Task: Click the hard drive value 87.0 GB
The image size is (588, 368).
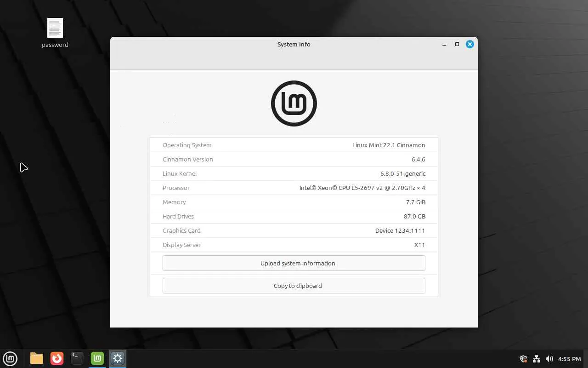Action: pyautogui.click(x=414, y=216)
